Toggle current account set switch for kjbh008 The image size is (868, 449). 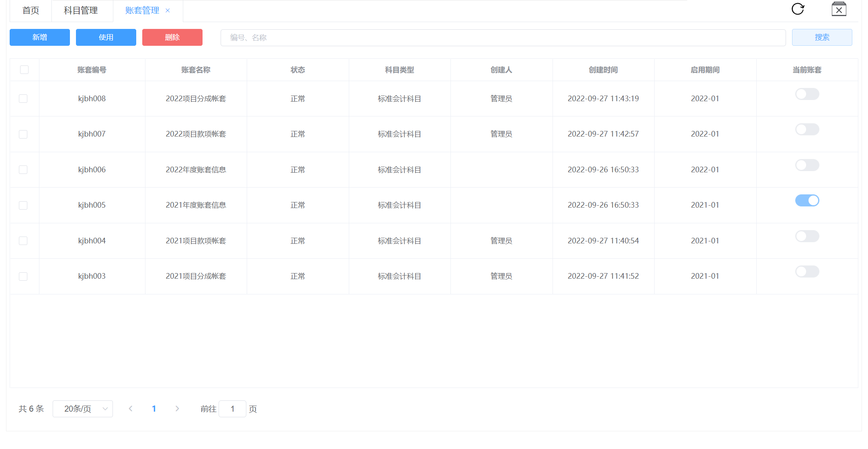807,94
